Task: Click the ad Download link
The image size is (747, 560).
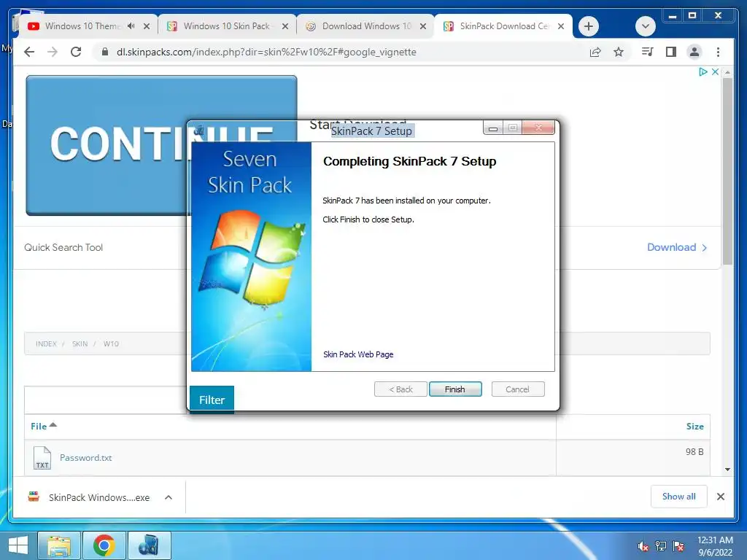Action: [x=676, y=247]
